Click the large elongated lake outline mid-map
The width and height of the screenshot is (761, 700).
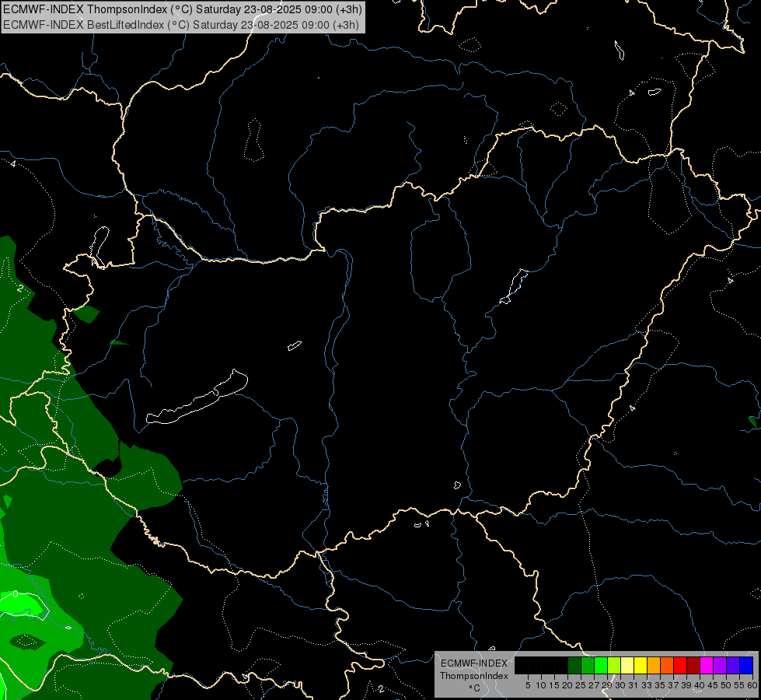tap(197, 397)
